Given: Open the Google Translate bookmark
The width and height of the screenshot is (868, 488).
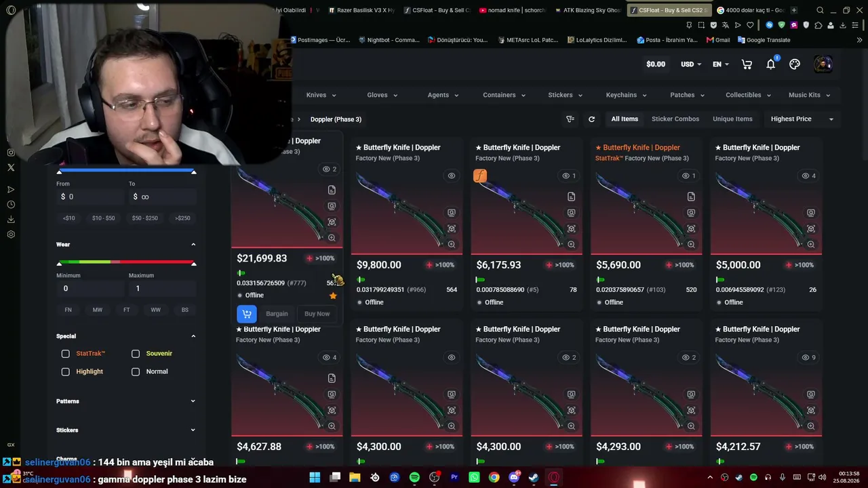Looking at the screenshot, I should (x=764, y=40).
